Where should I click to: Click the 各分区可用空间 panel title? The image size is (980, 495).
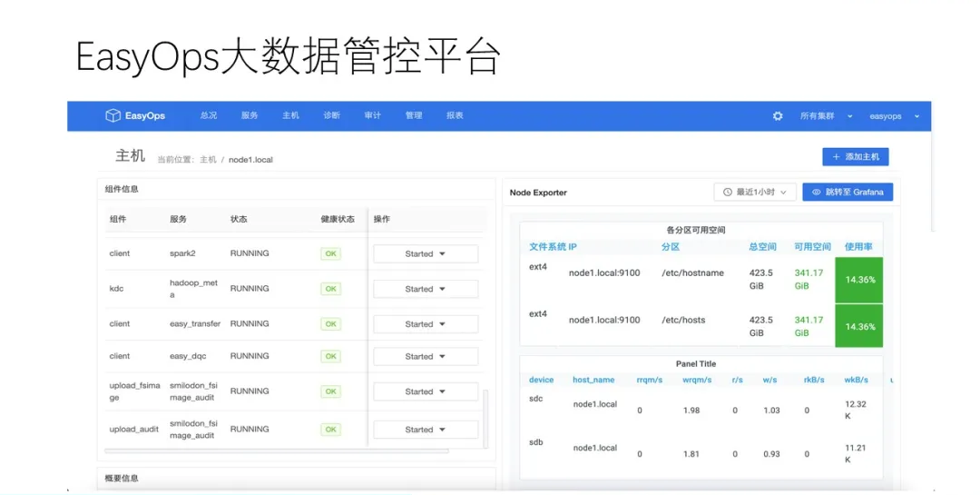(696, 231)
